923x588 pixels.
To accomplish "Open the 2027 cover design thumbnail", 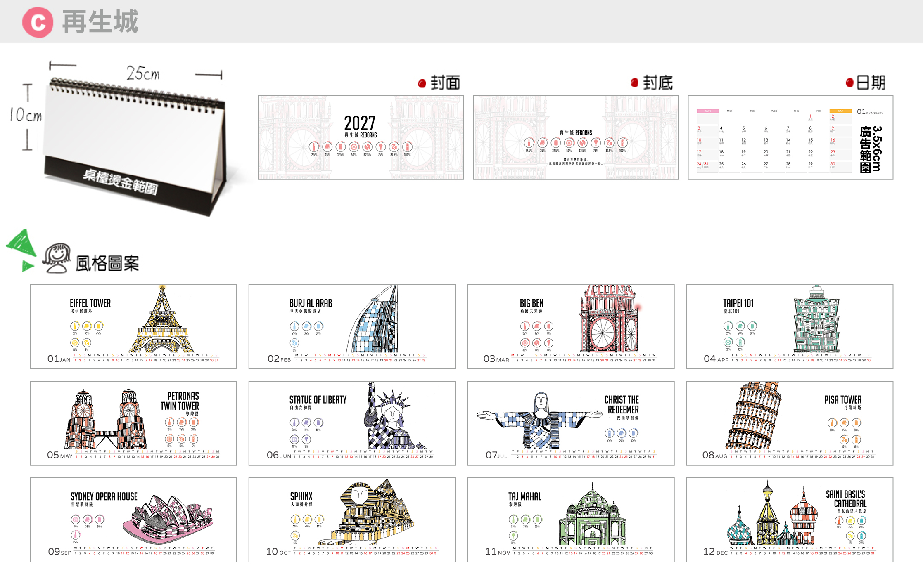I will (361, 137).
